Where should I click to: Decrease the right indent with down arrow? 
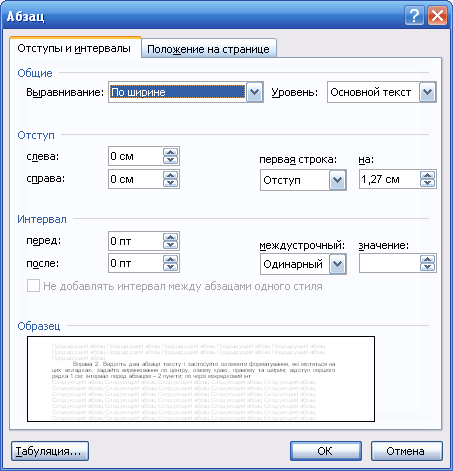(x=171, y=183)
